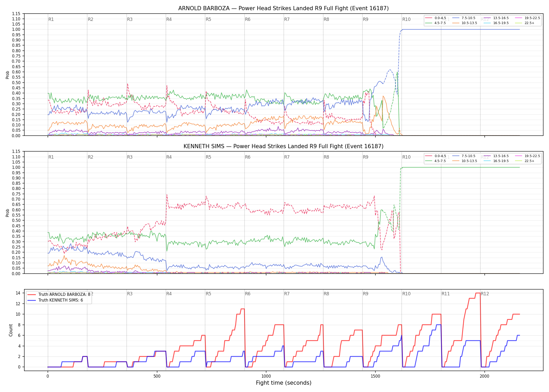Click the R6 round marker in Count chart

click(248, 294)
